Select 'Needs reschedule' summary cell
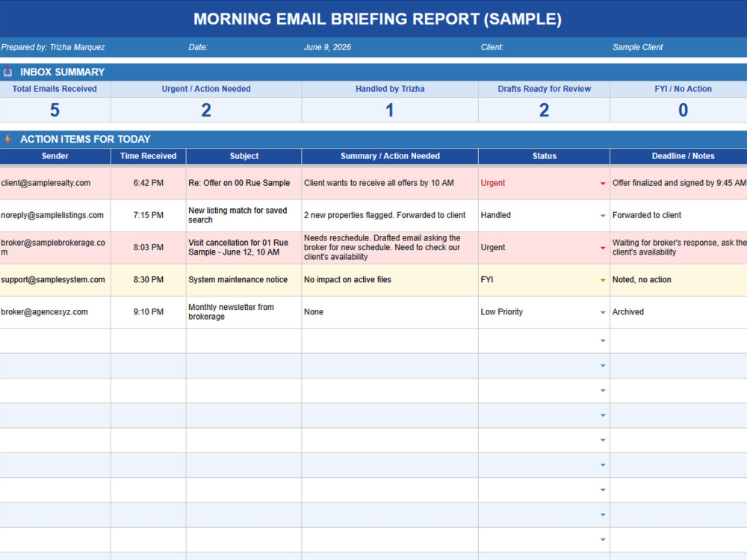 pyautogui.click(x=390, y=248)
